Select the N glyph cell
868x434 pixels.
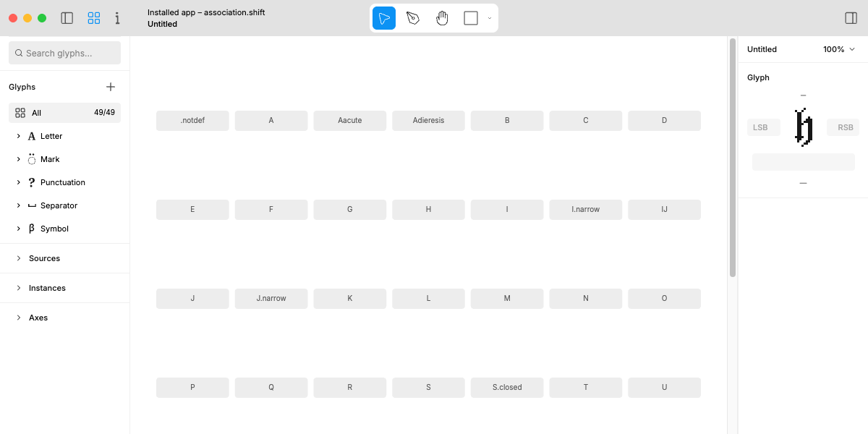point(586,299)
